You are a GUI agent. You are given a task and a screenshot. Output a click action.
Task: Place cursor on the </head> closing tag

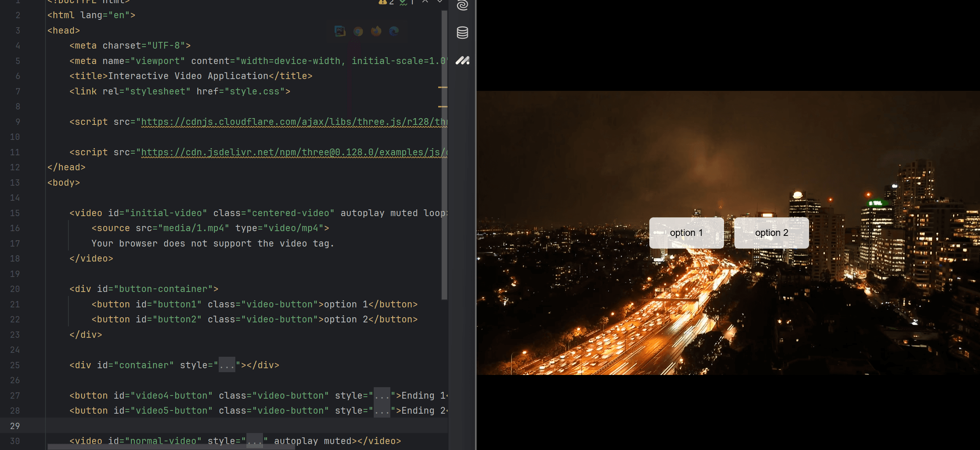66,168
